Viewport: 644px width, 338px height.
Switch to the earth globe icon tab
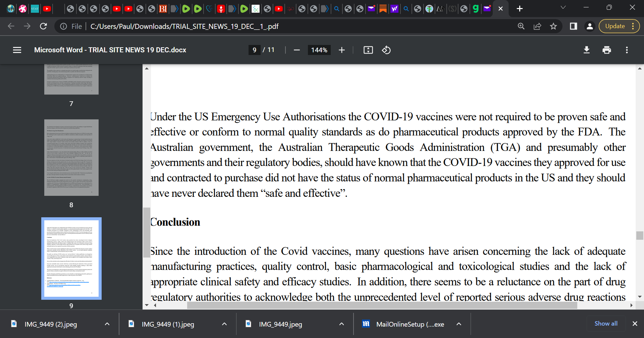[x=11, y=9]
